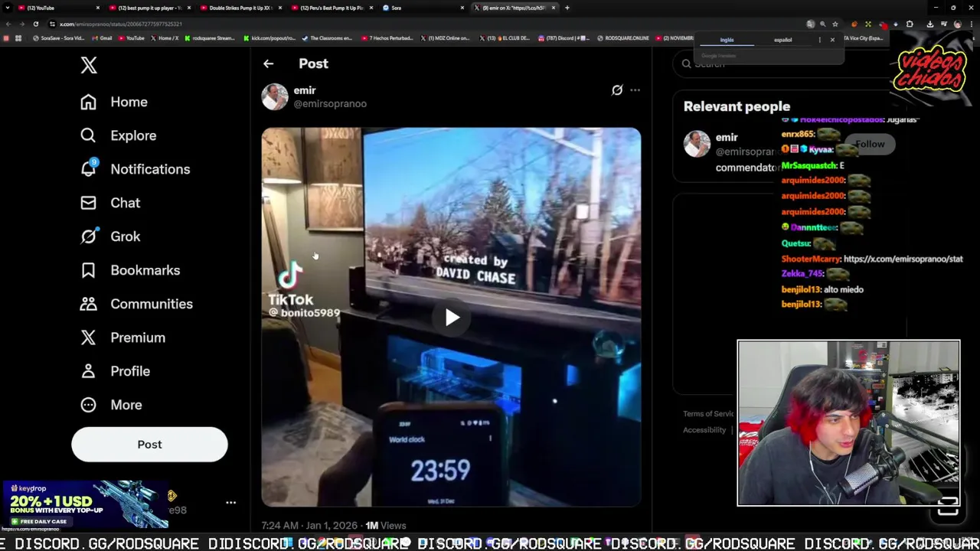Switch to the Sora tab
The image size is (980, 551).
(x=423, y=8)
